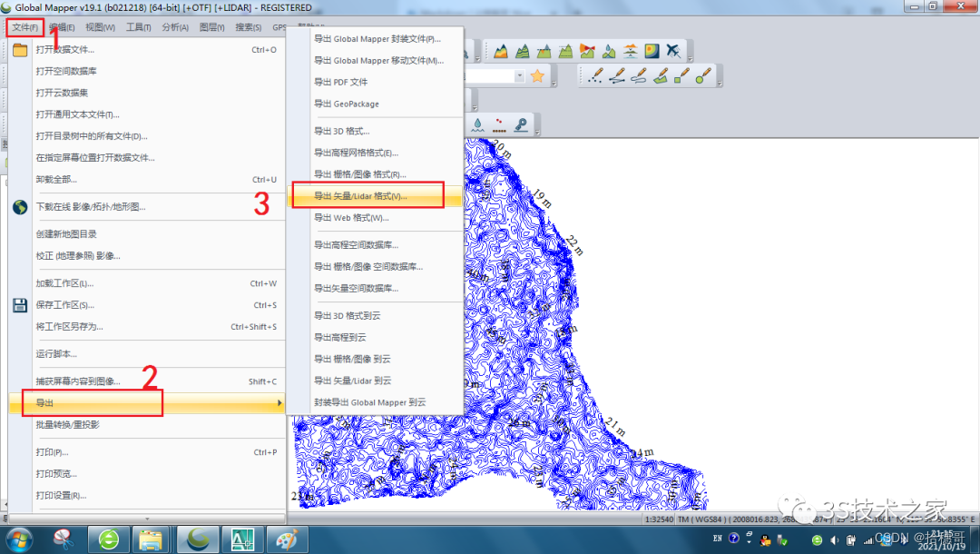Open the 视图(W) View menu
The height and width of the screenshot is (554, 980).
tap(100, 27)
